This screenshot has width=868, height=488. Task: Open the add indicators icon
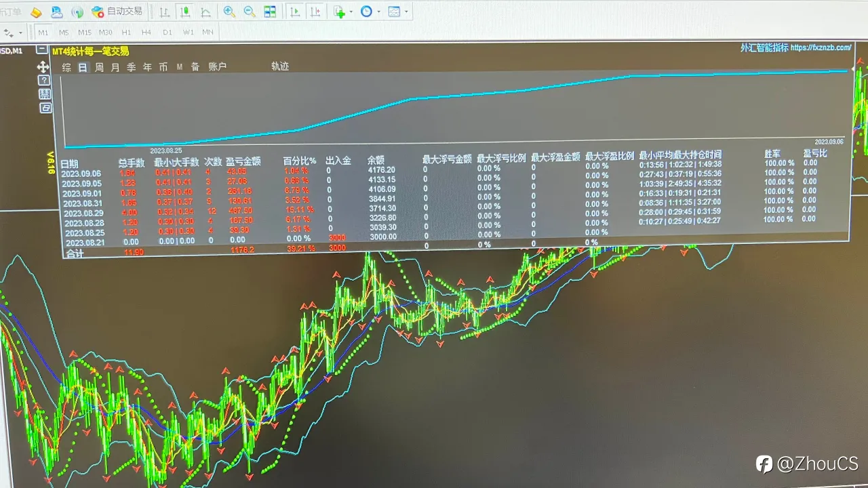339,12
